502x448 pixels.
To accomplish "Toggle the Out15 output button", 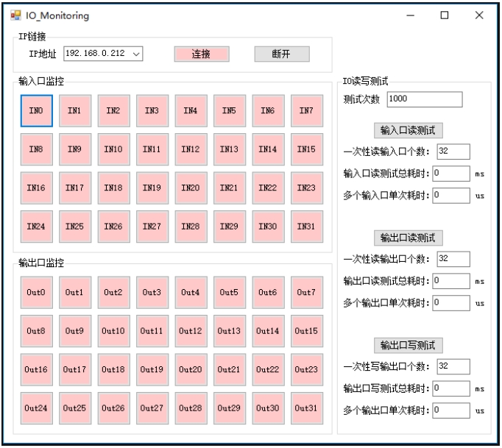I will [x=307, y=331].
